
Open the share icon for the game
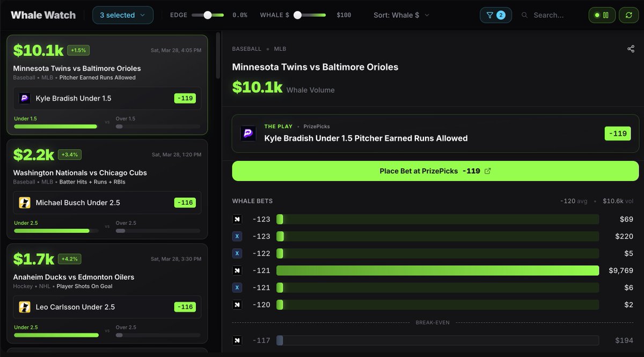pyautogui.click(x=631, y=49)
